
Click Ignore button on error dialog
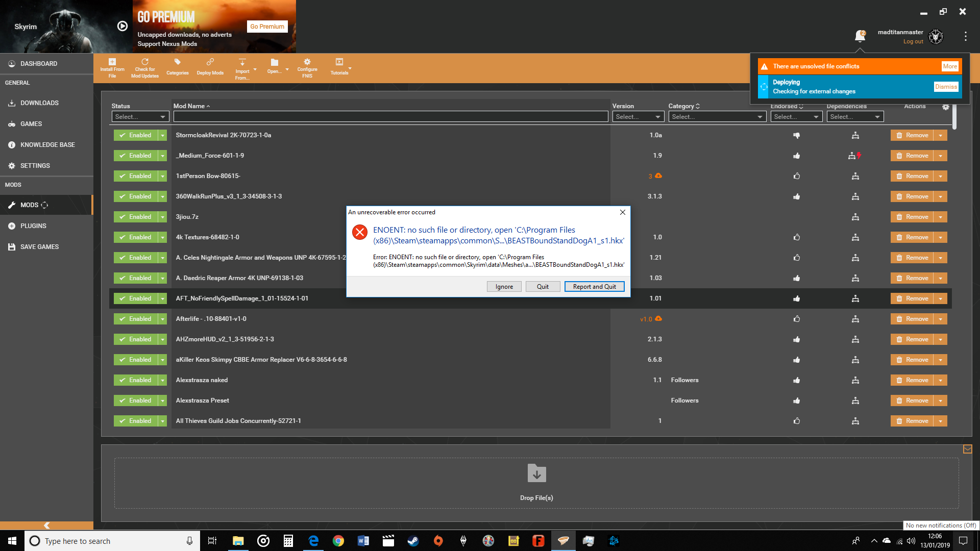tap(504, 287)
